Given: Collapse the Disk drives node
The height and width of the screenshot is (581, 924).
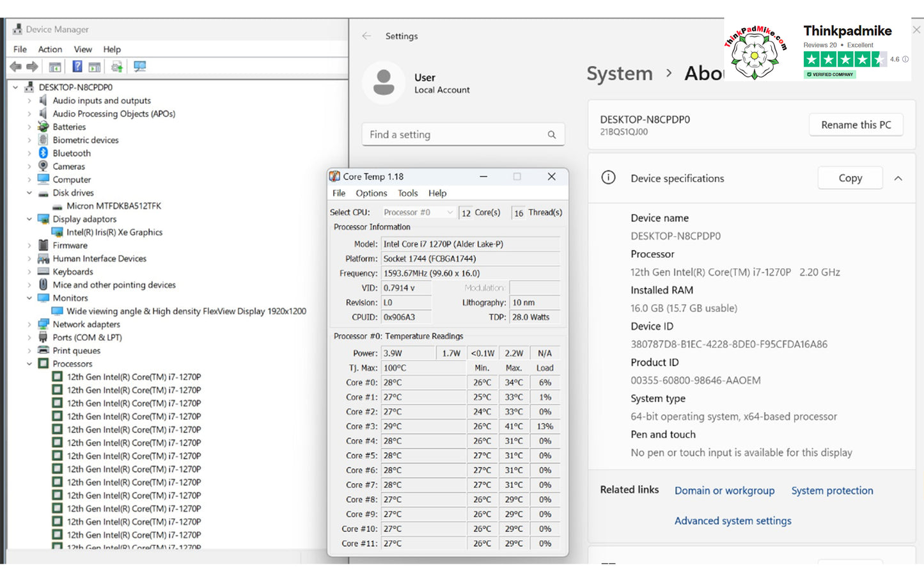Looking at the screenshot, I should (x=29, y=193).
